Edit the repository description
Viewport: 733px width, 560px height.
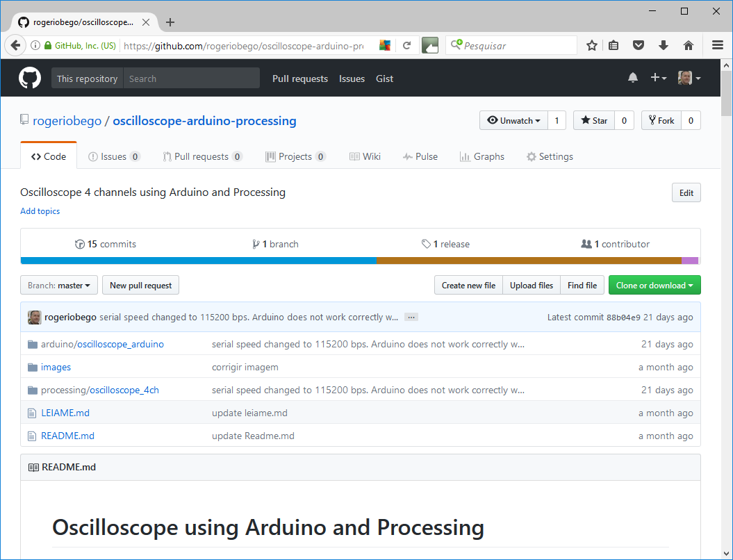686,192
